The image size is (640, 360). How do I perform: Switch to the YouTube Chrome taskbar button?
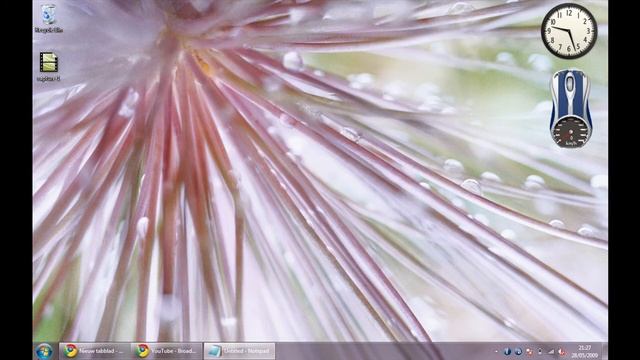(167, 351)
